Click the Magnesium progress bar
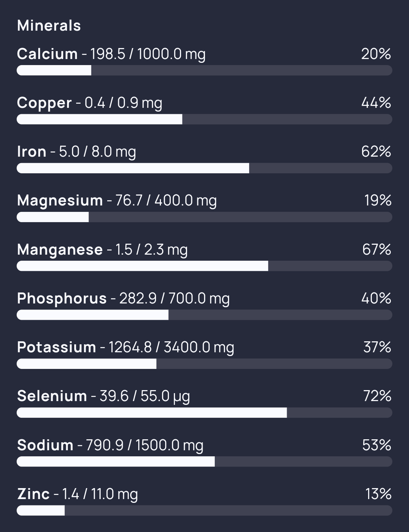409x532 pixels. 204,217
